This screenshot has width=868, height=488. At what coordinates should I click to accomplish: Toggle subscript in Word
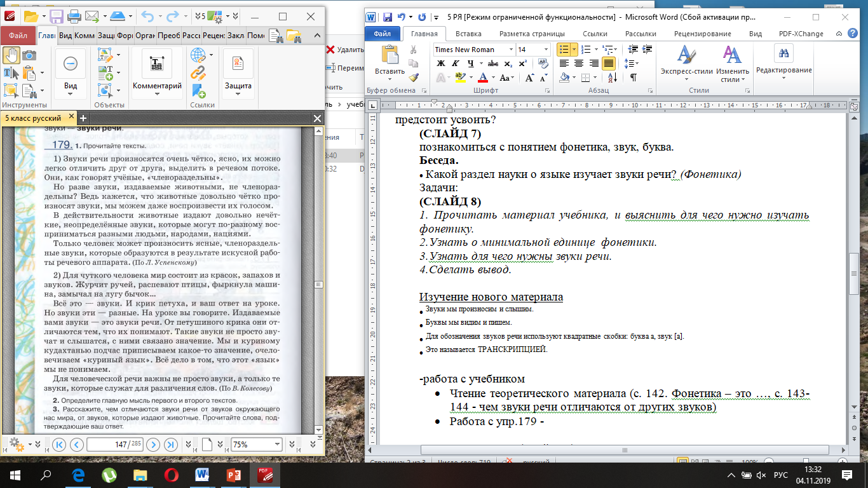[508, 64]
